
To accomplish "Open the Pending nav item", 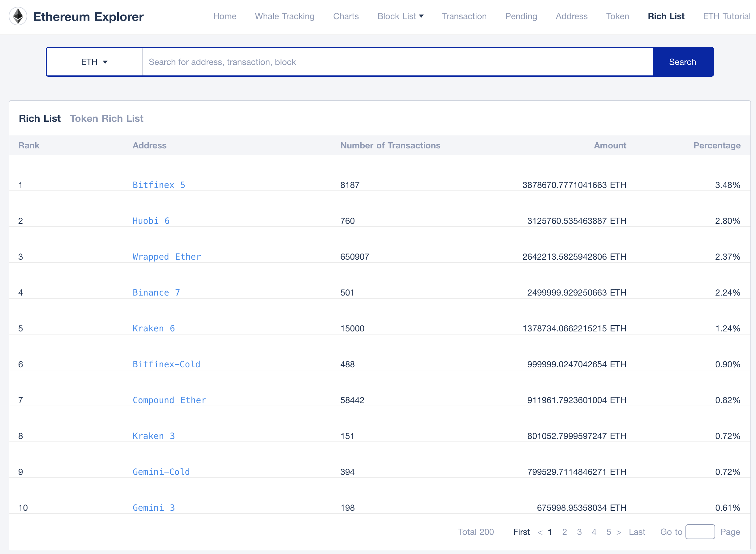I will pos(521,16).
